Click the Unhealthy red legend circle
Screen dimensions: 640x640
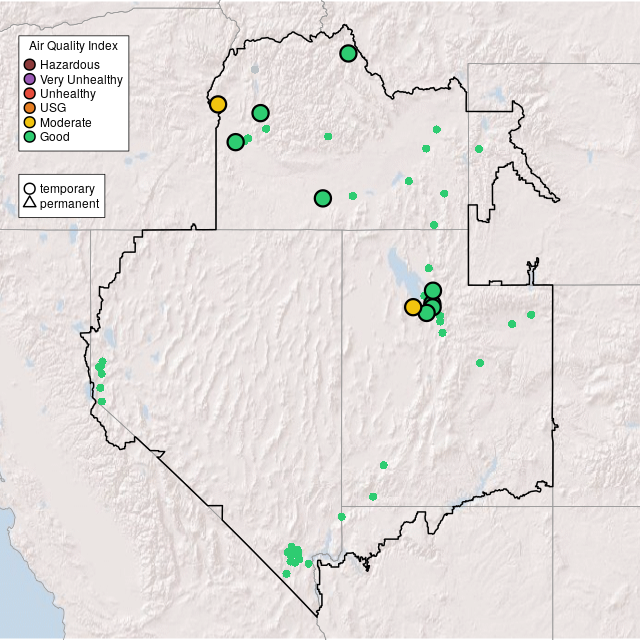[30, 93]
